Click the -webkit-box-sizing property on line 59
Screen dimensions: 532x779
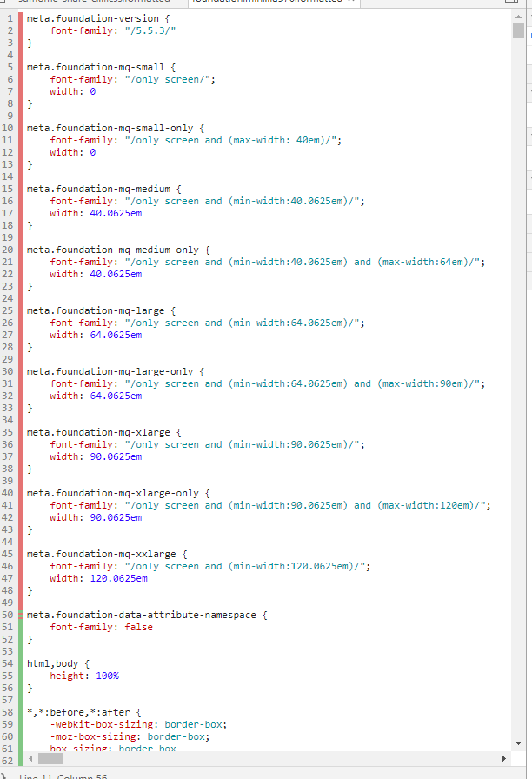click(102, 724)
